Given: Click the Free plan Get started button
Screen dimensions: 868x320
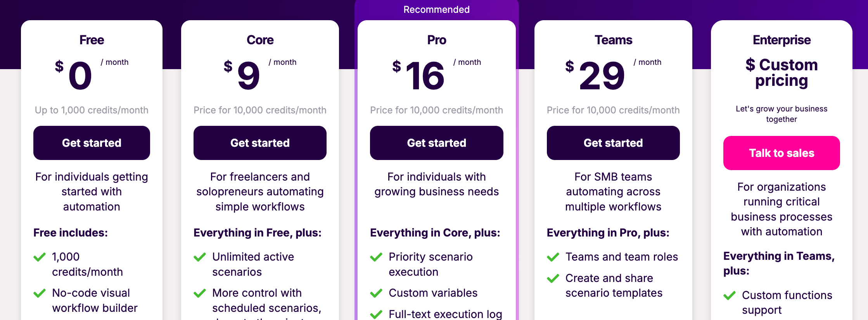Looking at the screenshot, I should [x=92, y=143].
